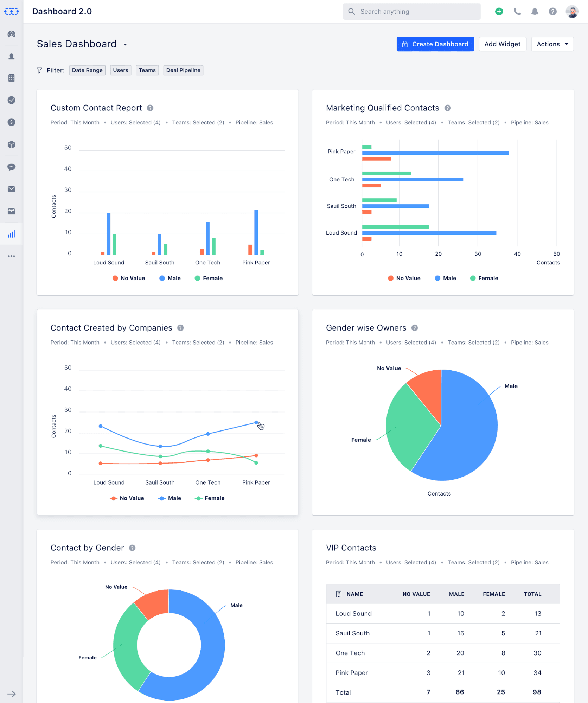
Task: Open the Date Range filter
Action: pos(87,70)
